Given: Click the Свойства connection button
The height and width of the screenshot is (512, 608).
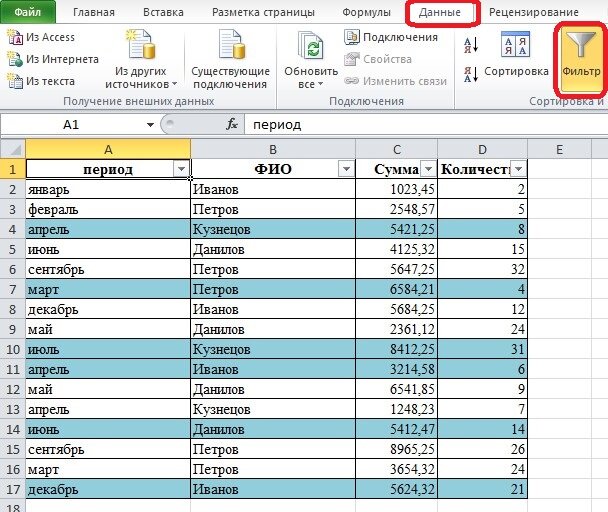Looking at the screenshot, I should tap(378, 59).
